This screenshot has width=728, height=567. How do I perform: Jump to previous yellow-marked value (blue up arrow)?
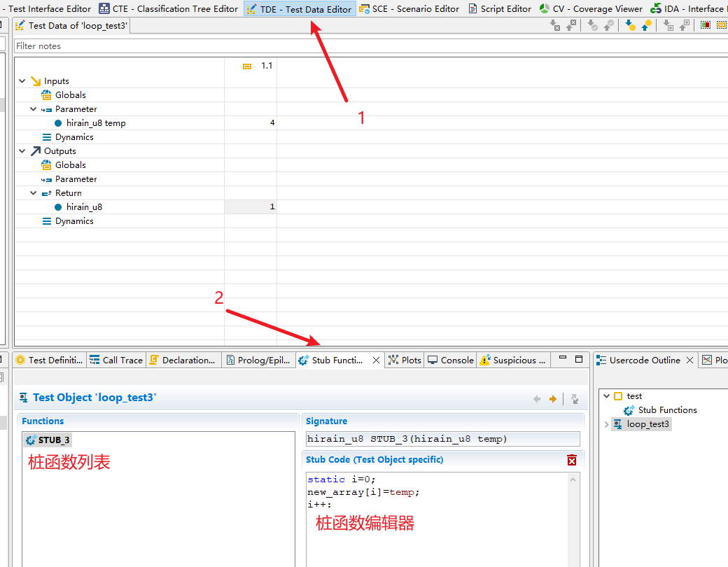coord(646,25)
